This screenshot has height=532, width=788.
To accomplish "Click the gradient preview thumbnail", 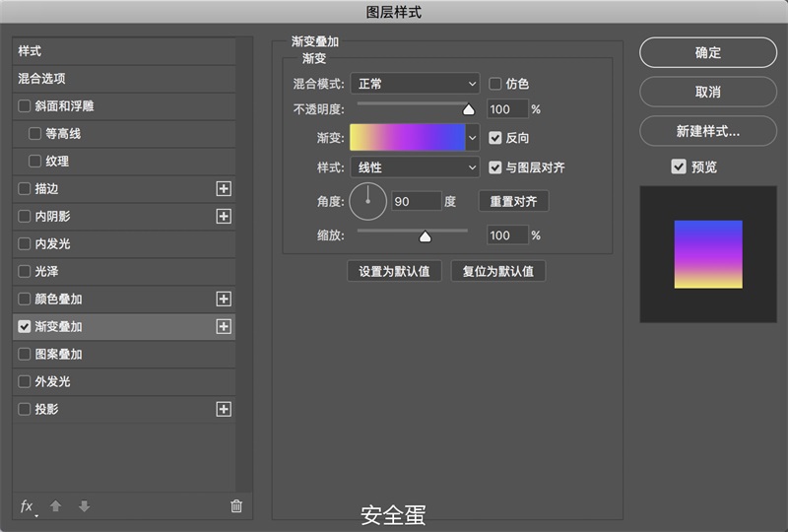I will coord(708,254).
